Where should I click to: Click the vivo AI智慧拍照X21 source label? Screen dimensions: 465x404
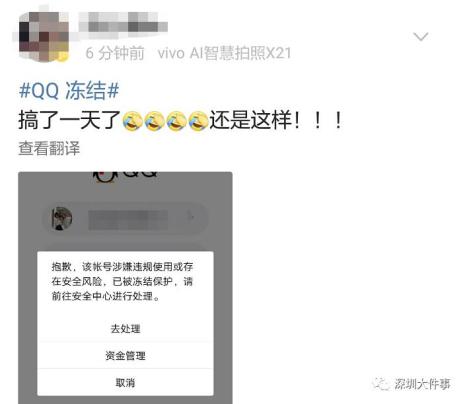click(x=224, y=53)
